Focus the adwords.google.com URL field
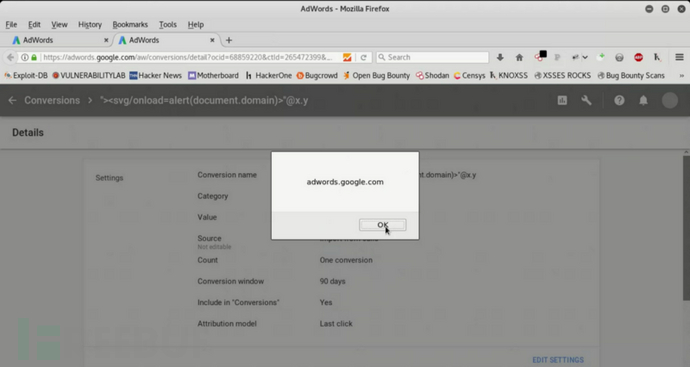690x367 pixels. (187, 57)
